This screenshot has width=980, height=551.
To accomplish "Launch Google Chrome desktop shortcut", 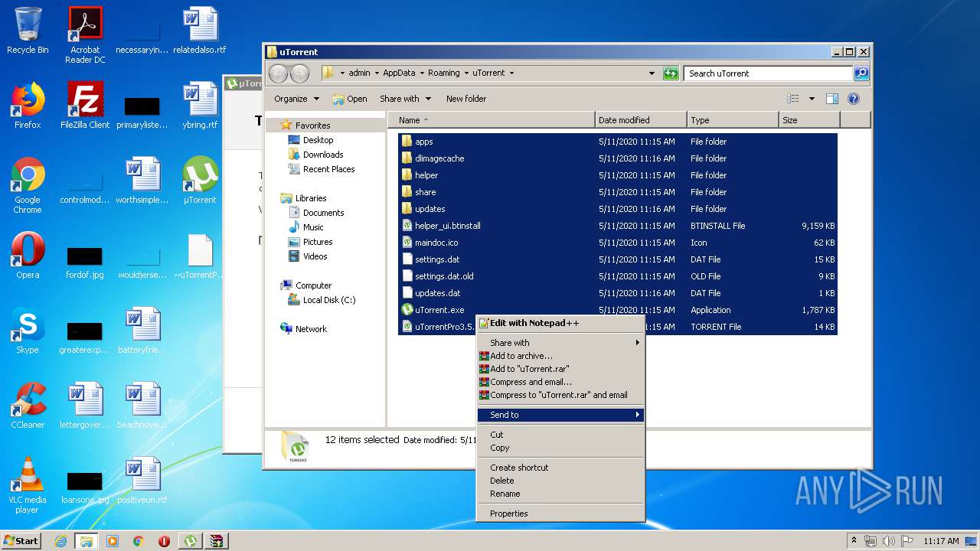I will tap(28, 185).
